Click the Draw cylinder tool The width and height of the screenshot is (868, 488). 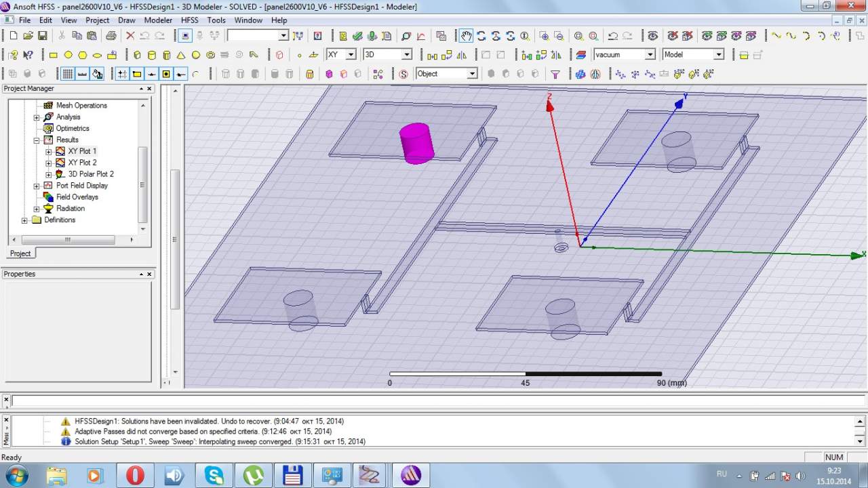(x=151, y=55)
